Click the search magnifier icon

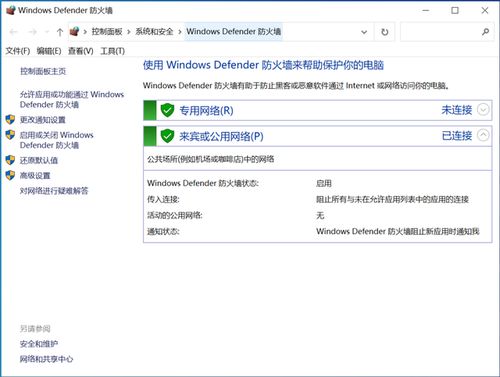tap(485, 32)
